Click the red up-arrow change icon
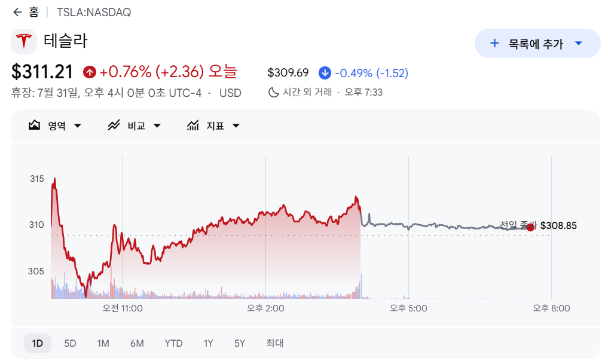The height and width of the screenshot is (364, 608). click(89, 72)
